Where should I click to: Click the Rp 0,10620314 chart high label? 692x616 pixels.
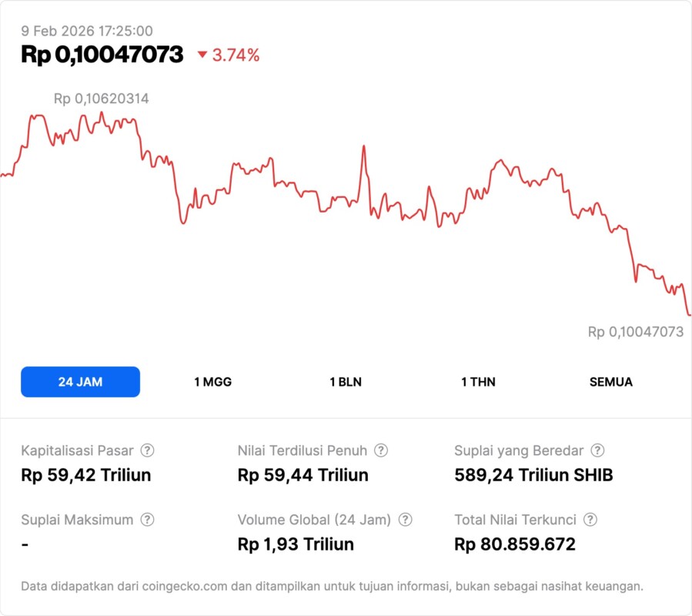pyautogui.click(x=101, y=99)
